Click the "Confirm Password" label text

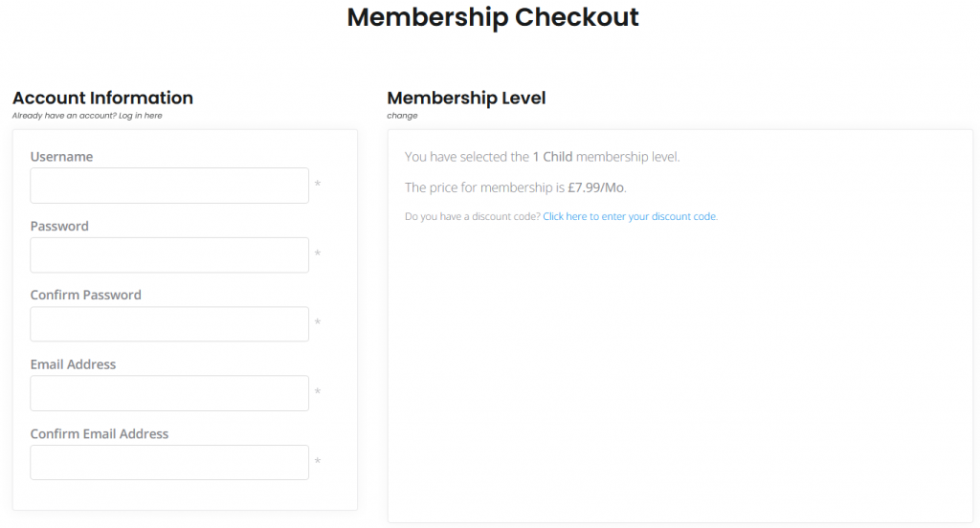click(x=85, y=295)
